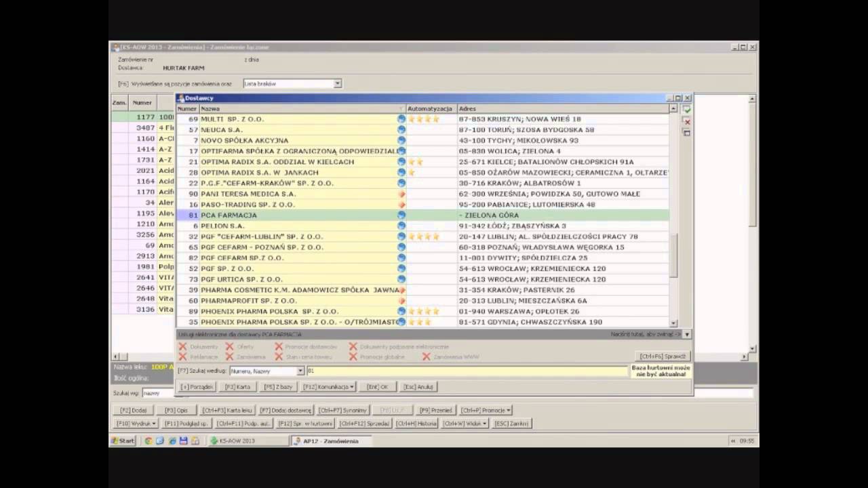Click the Automatyzacja column header
Viewport: 868px width, 488px height.
tap(431, 108)
